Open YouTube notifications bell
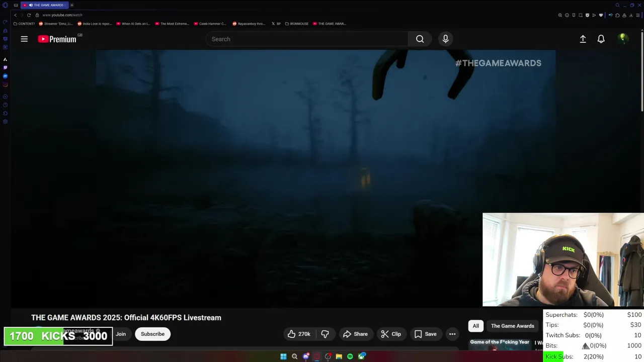 click(x=601, y=39)
